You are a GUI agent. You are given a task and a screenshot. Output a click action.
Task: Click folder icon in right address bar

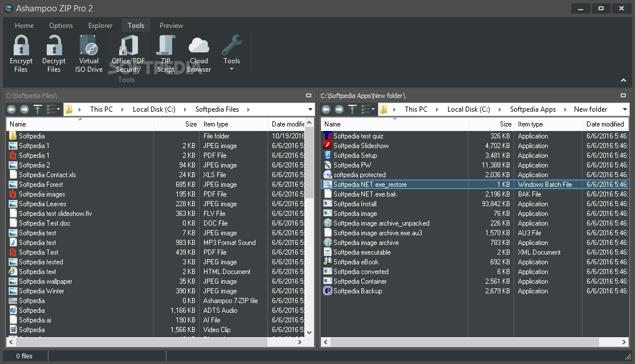click(x=384, y=109)
